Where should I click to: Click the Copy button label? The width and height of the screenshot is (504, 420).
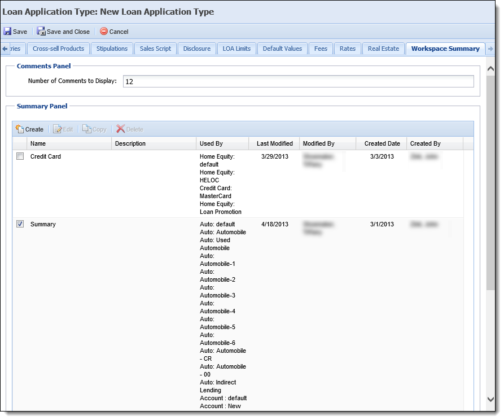pos(99,129)
